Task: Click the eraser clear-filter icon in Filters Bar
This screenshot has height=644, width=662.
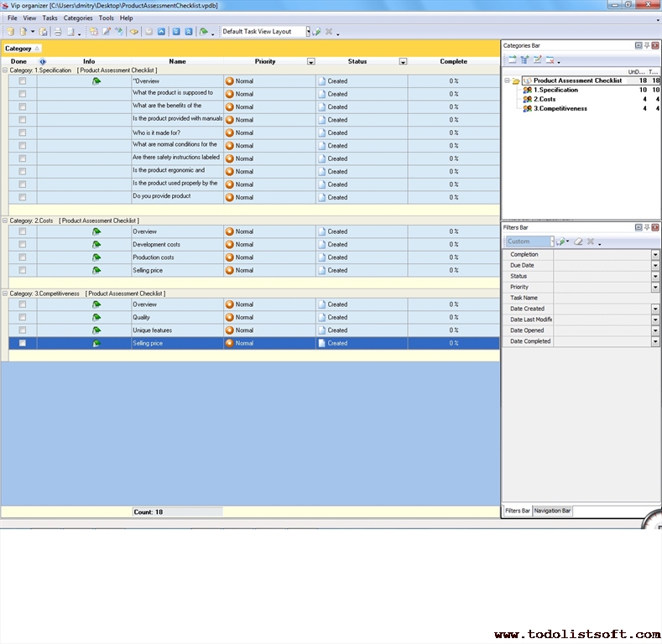Action: [578, 241]
